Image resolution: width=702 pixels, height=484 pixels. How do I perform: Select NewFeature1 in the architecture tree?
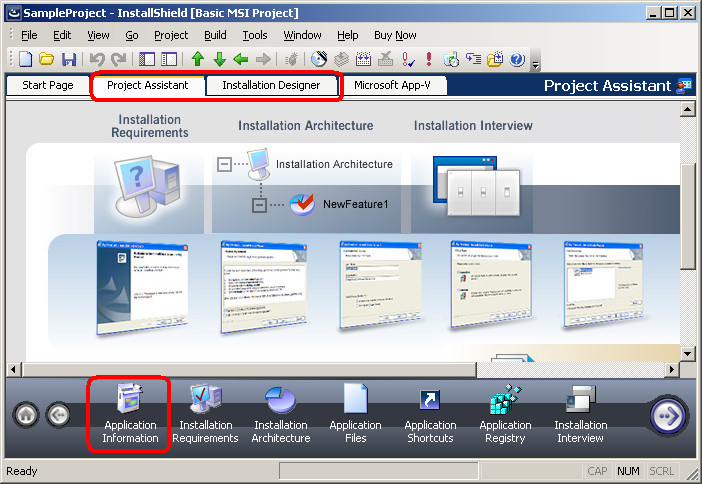pyautogui.click(x=355, y=204)
